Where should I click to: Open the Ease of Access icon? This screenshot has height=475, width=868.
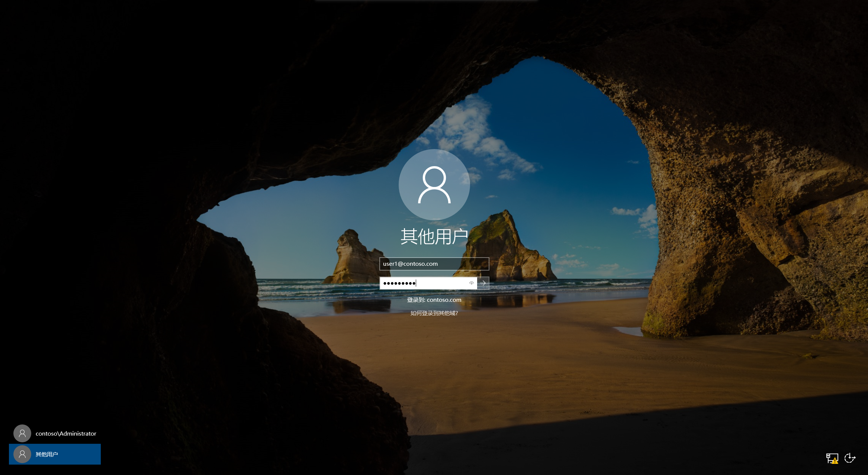pyautogui.click(x=850, y=458)
